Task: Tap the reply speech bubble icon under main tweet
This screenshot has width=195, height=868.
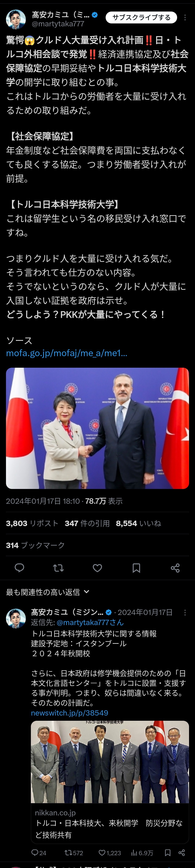Action: click(19, 568)
